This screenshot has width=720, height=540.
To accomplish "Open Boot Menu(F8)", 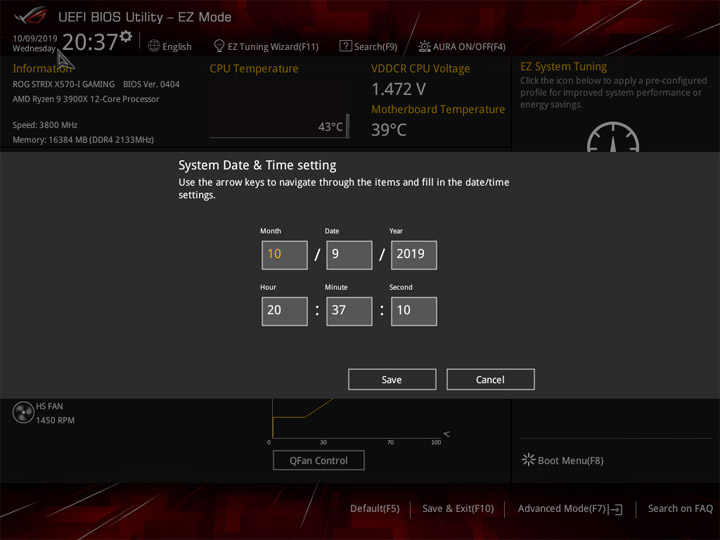I will click(x=570, y=460).
